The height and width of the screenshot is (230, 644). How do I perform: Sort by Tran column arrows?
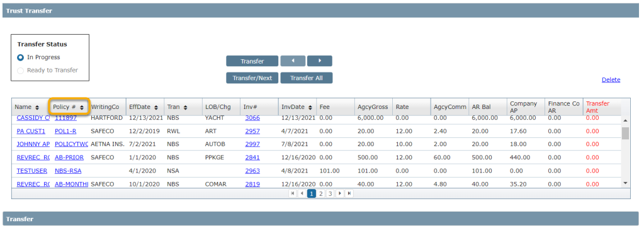coord(186,107)
